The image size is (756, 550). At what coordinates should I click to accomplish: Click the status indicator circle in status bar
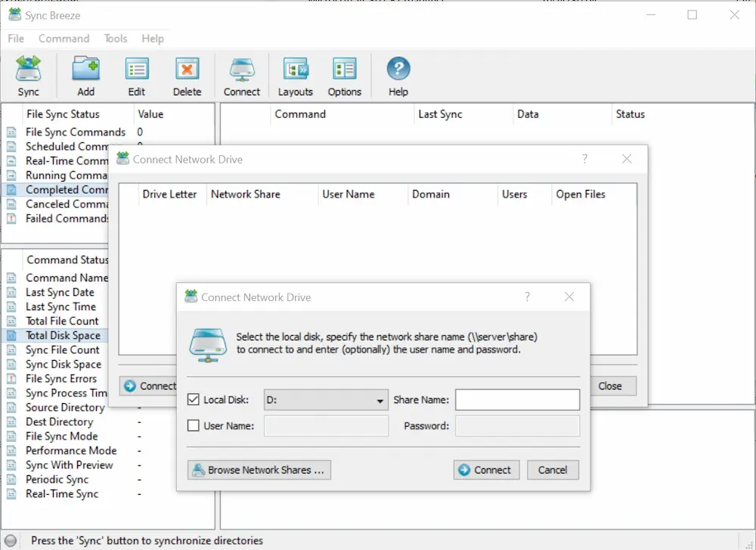coord(10,541)
